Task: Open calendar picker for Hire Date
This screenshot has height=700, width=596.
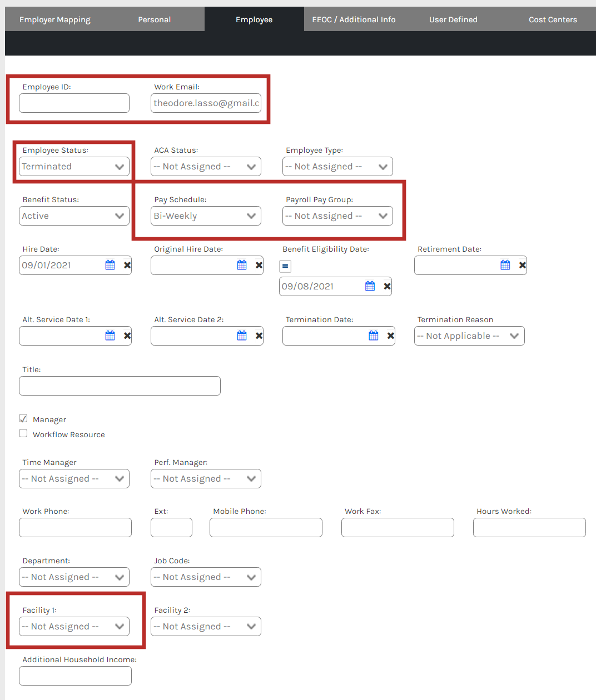Action: [x=110, y=265]
